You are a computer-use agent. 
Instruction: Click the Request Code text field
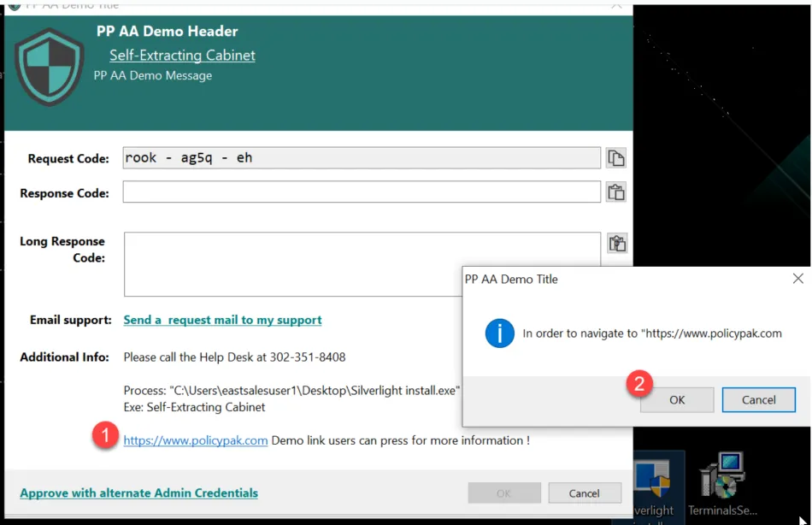point(361,158)
